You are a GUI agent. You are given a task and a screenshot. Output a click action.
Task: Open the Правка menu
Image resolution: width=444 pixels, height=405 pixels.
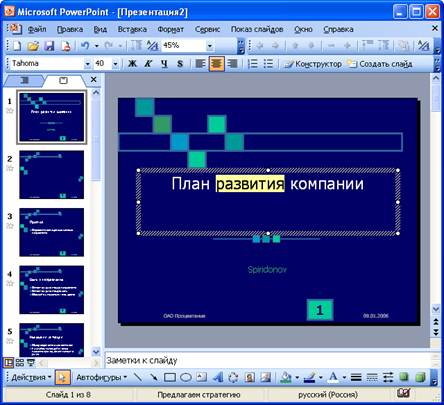pyautogui.click(x=70, y=29)
